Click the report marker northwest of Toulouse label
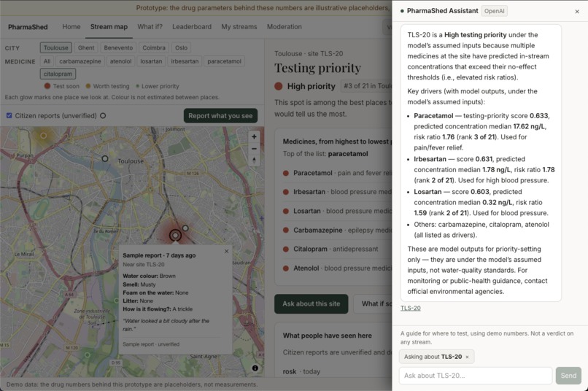Viewport: 588px width, 391px height. (x=105, y=159)
